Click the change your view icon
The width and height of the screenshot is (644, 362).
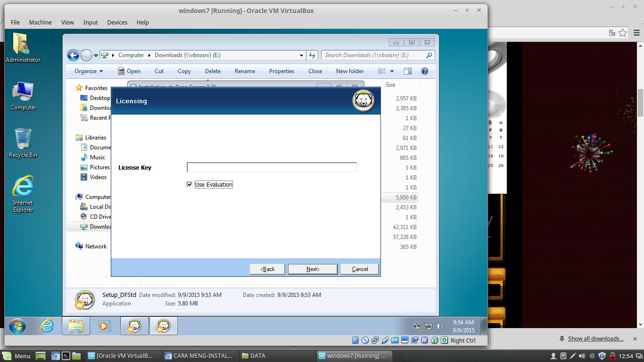point(382,71)
